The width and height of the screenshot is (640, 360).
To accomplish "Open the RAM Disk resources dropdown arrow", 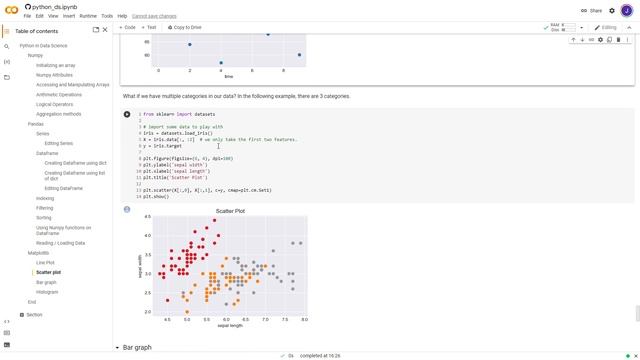I will coord(582,28).
